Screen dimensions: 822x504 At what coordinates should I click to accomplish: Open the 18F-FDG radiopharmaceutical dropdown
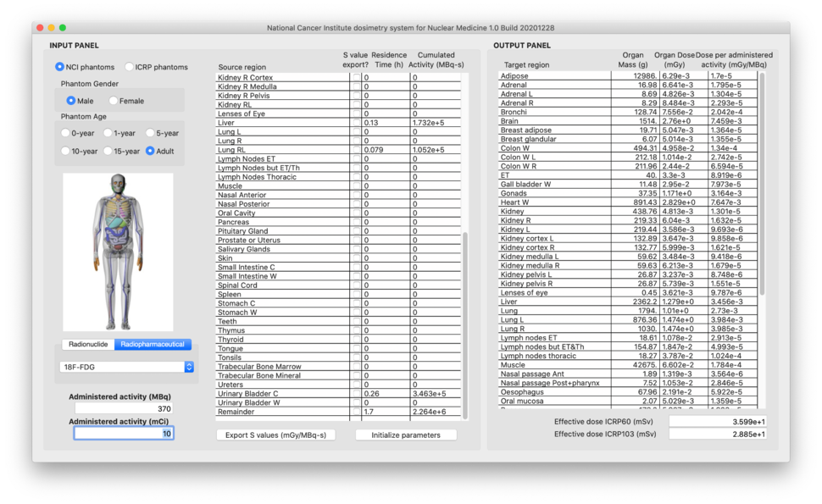127,367
